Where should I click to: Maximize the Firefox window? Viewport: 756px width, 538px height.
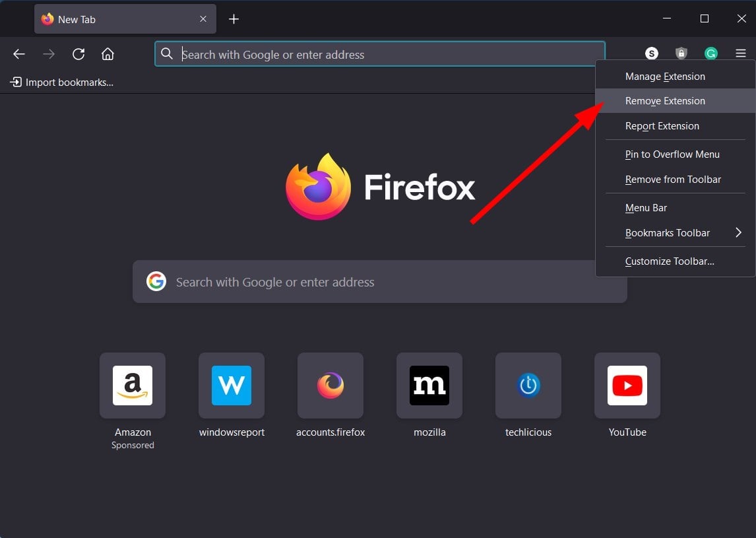(x=704, y=18)
